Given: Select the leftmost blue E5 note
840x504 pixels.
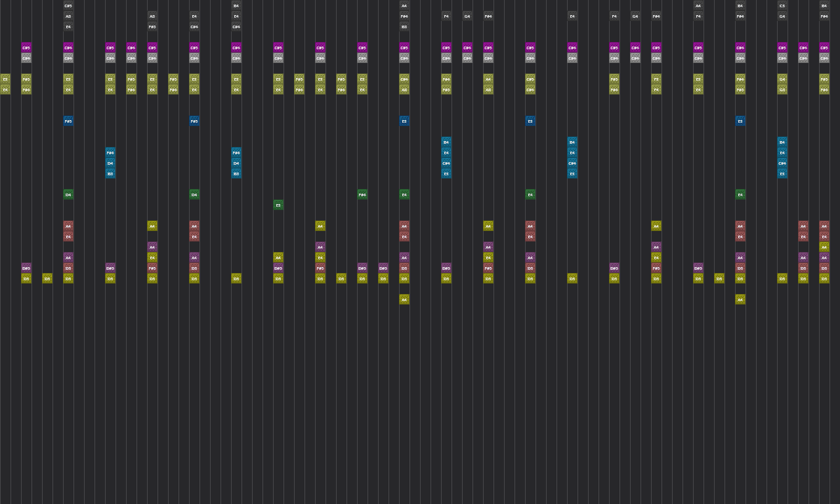Looking at the screenshot, I should pos(404,121).
